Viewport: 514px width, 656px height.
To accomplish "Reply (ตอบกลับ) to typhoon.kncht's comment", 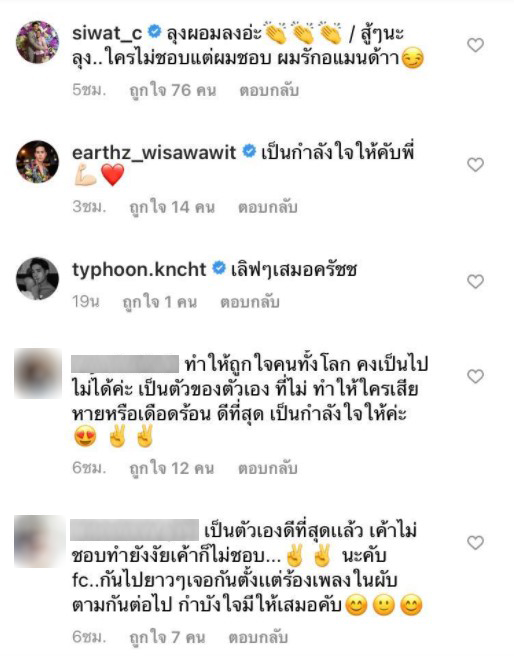I will 250,302.
